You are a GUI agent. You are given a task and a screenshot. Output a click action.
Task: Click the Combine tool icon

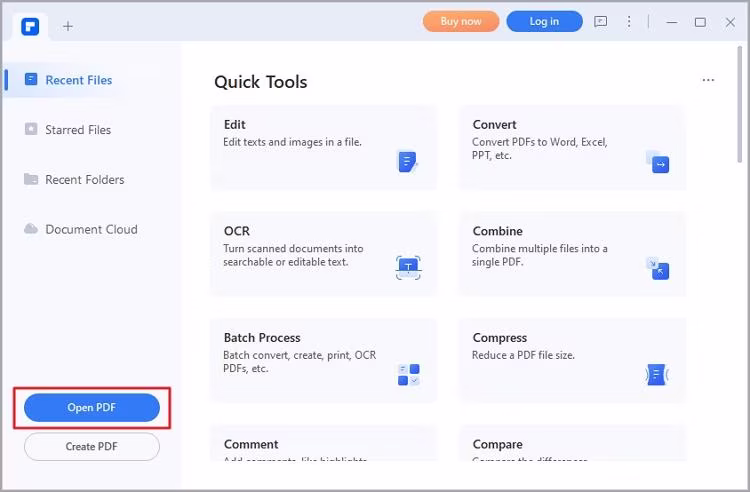coord(657,267)
